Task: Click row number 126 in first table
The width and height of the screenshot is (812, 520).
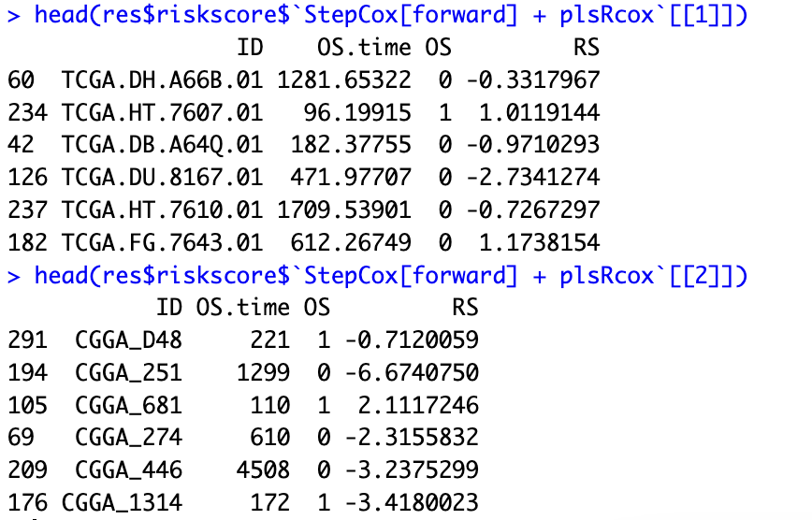Action: [x=28, y=178]
